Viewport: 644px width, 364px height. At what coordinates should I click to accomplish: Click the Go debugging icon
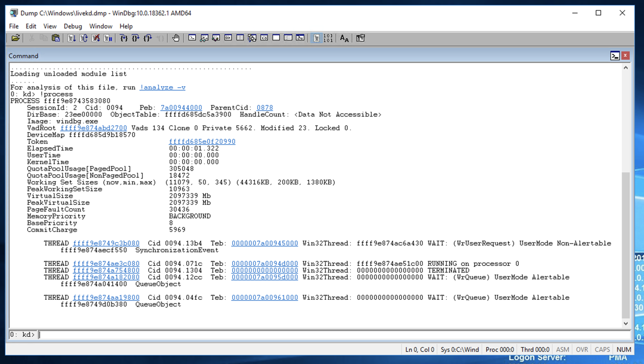pos(71,38)
